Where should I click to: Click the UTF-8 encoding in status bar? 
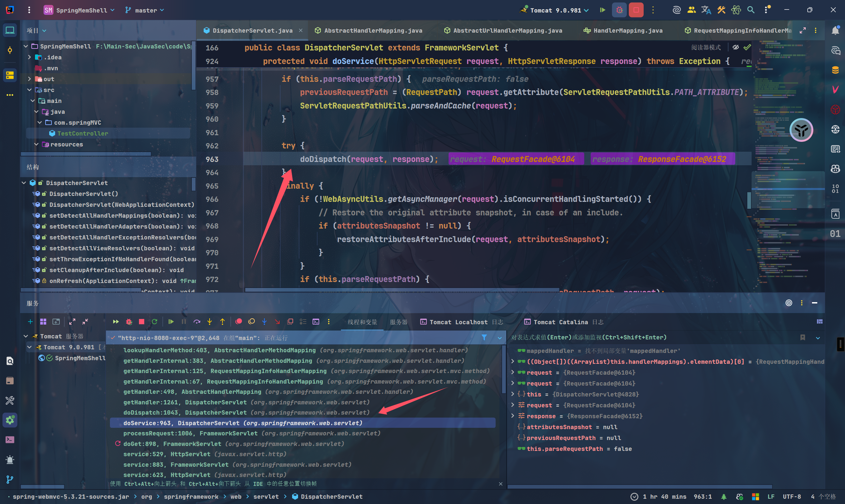(792, 496)
